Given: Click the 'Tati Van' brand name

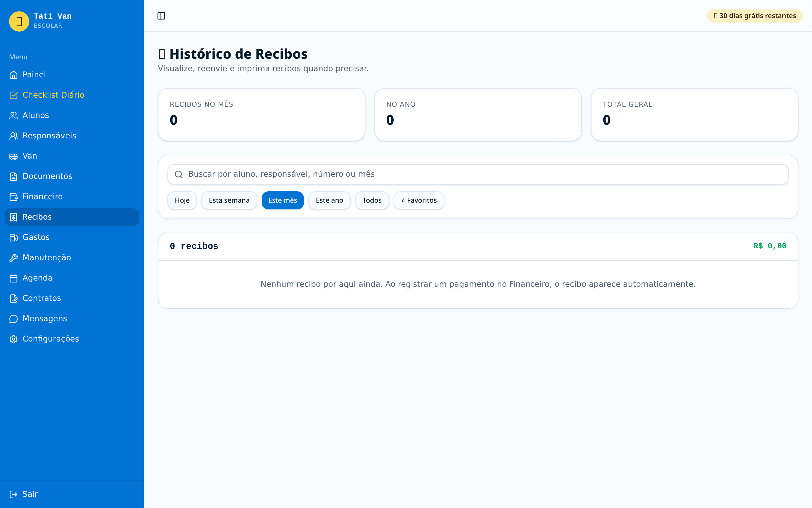Looking at the screenshot, I should (53, 16).
